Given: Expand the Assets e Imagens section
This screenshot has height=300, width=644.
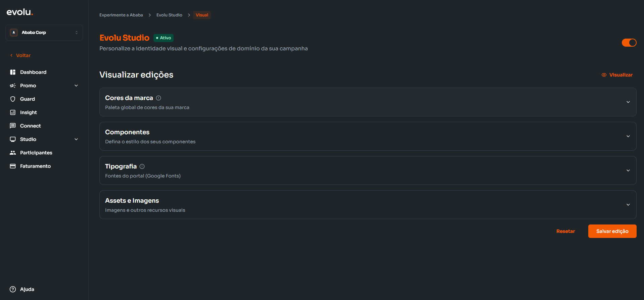Looking at the screenshot, I should 628,205.
